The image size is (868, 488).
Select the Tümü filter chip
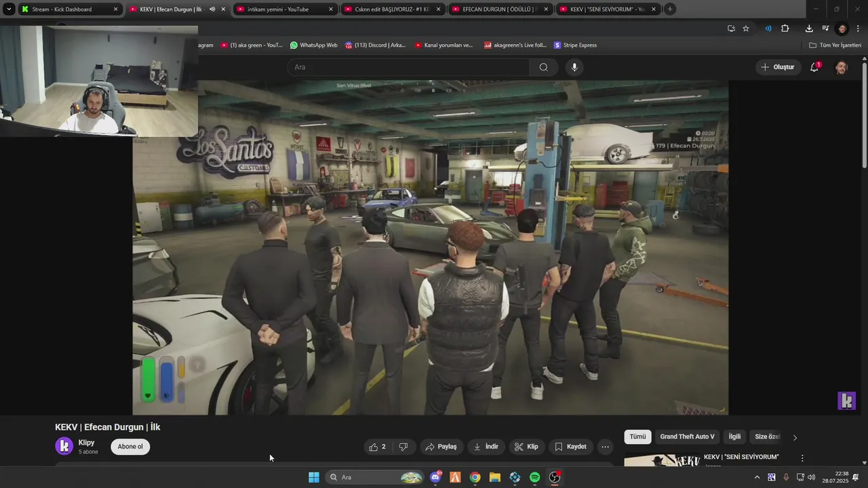pos(637,437)
